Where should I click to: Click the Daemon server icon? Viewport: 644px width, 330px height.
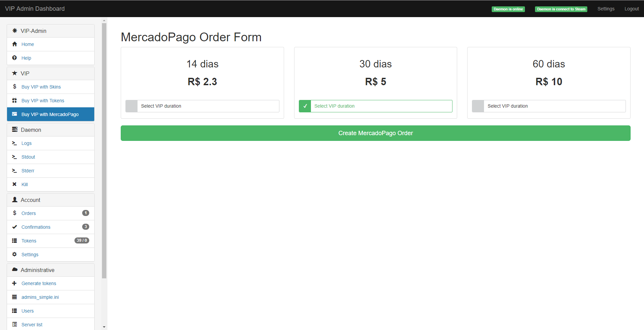15,129
